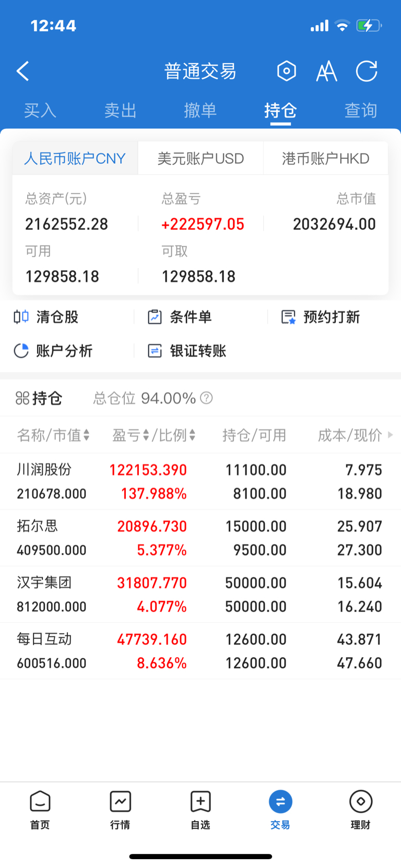Tap the 条件单 label

pos(191,317)
